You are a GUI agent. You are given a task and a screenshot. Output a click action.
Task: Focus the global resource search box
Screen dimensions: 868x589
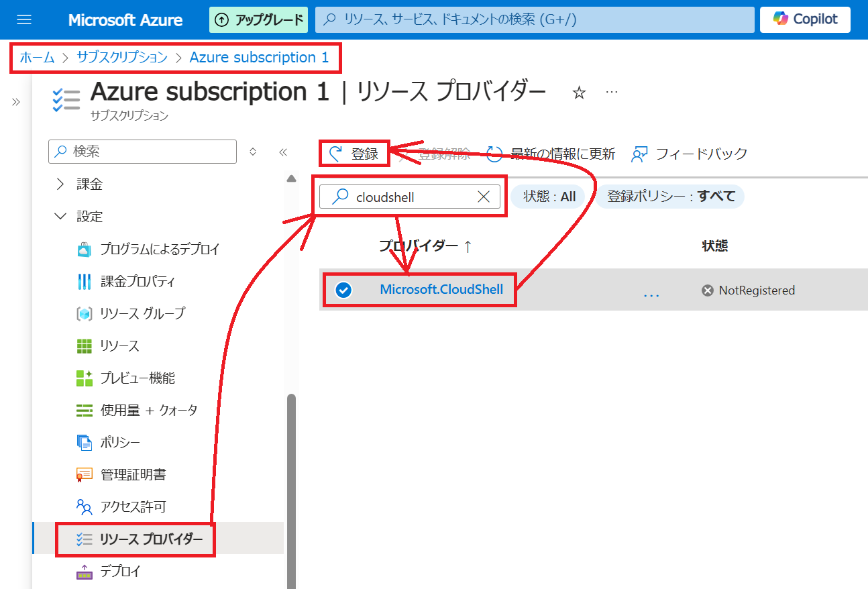click(x=535, y=19)
